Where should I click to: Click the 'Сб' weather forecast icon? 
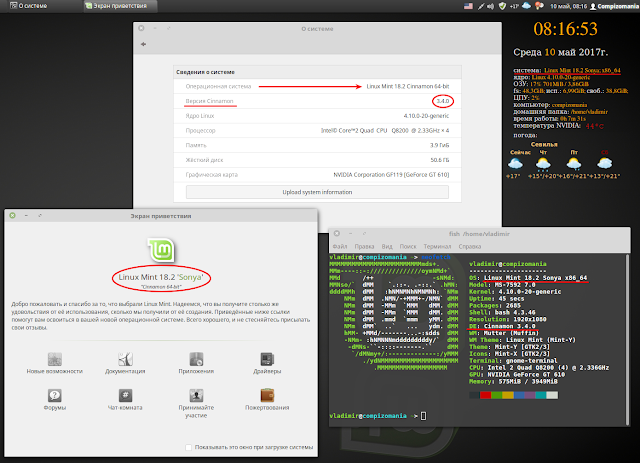coord(604,164)
